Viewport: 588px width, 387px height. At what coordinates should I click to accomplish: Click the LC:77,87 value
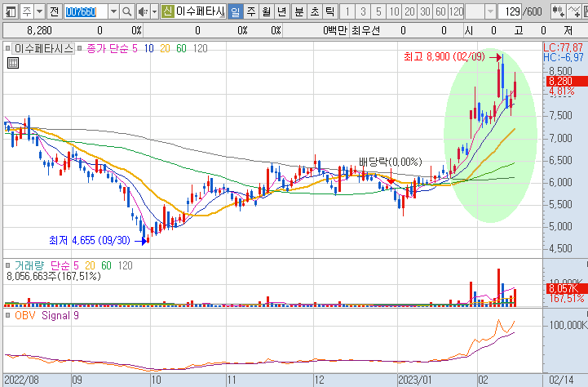(x=564, y=47)
